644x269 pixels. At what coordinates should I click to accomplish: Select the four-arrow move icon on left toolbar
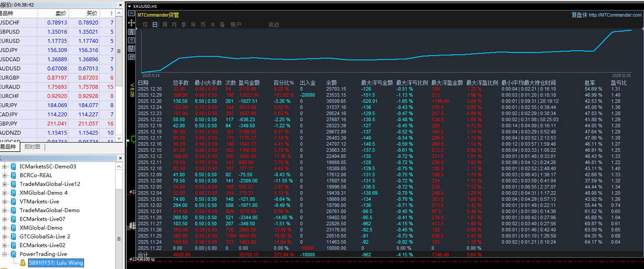coord(131,22)
